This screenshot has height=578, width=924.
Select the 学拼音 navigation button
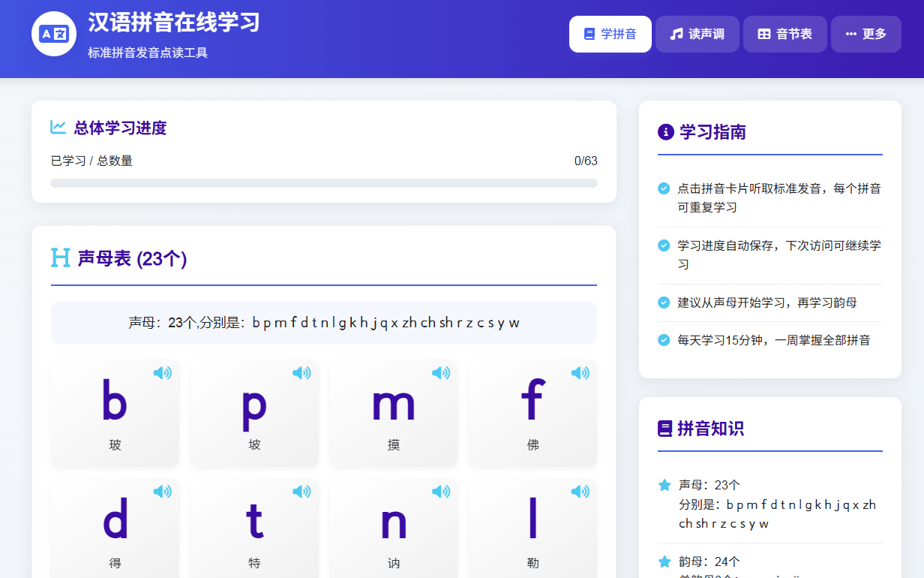[610, 33]
